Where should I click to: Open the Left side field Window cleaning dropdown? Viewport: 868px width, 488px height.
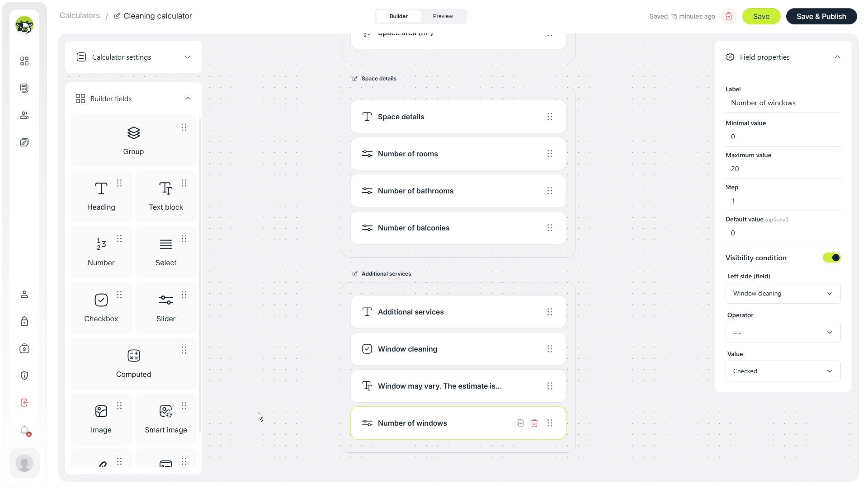click(783, 293)
